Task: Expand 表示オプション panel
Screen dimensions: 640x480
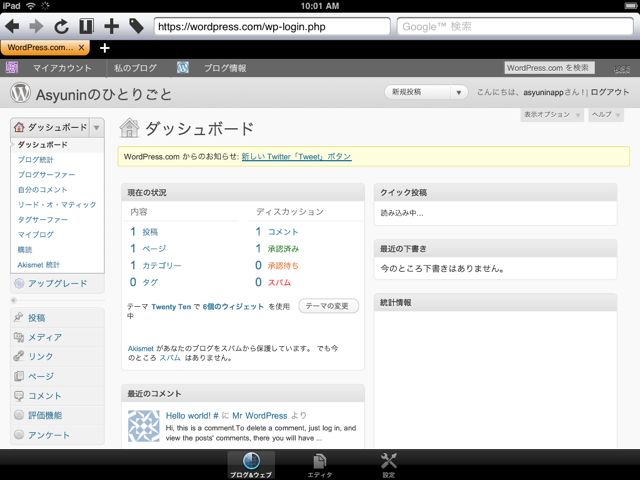Action: pos(551,115)
